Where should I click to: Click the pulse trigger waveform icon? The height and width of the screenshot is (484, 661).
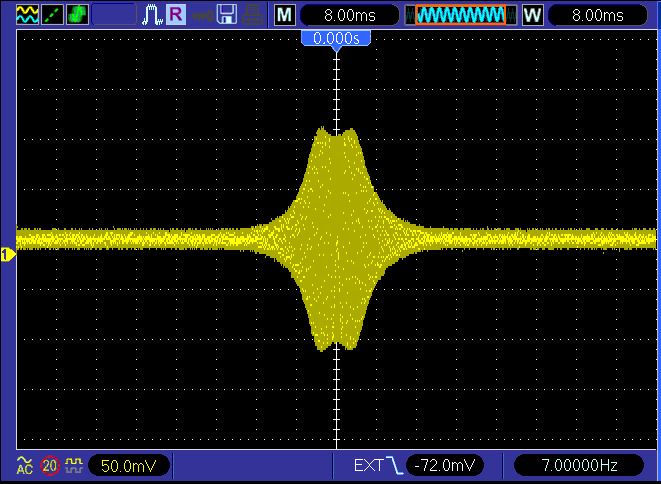(152, 15)
